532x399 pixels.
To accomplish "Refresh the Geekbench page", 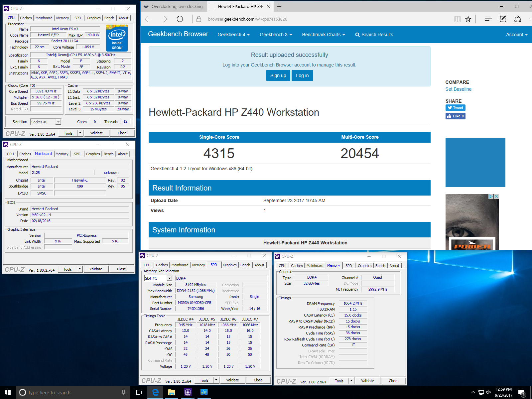I will (180, 19).
